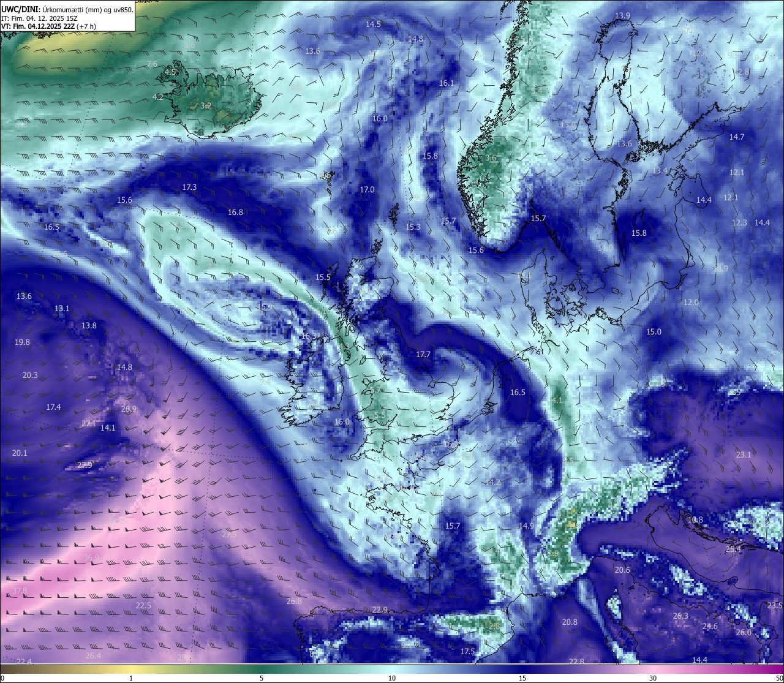Image resolution: width=784 pixels, height=683 pixels.
Task: Click the map value '26.4' at the bottom left
Action: (93, 656)
